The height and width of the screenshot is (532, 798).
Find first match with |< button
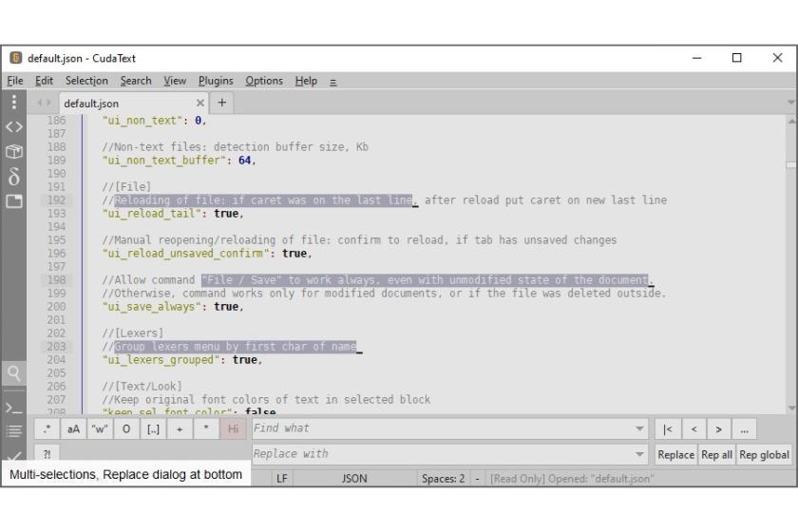(x=668, y=429)
